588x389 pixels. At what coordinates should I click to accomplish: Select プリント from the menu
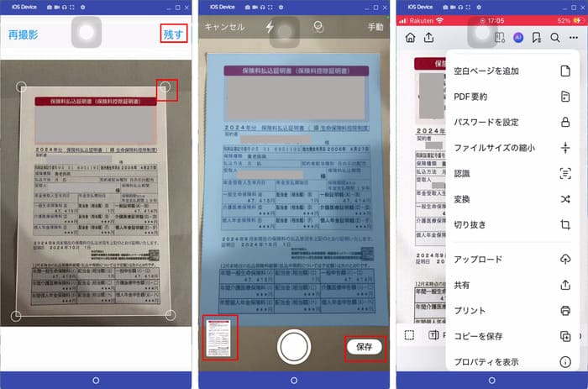tap(512, 311)
